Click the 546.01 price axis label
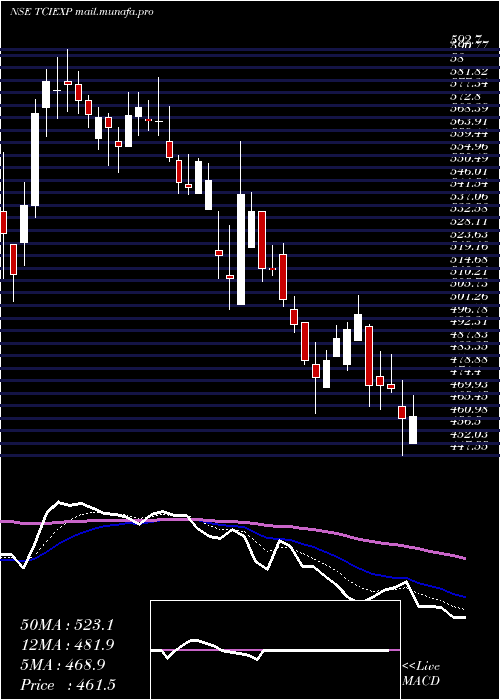 click(469, 171)
